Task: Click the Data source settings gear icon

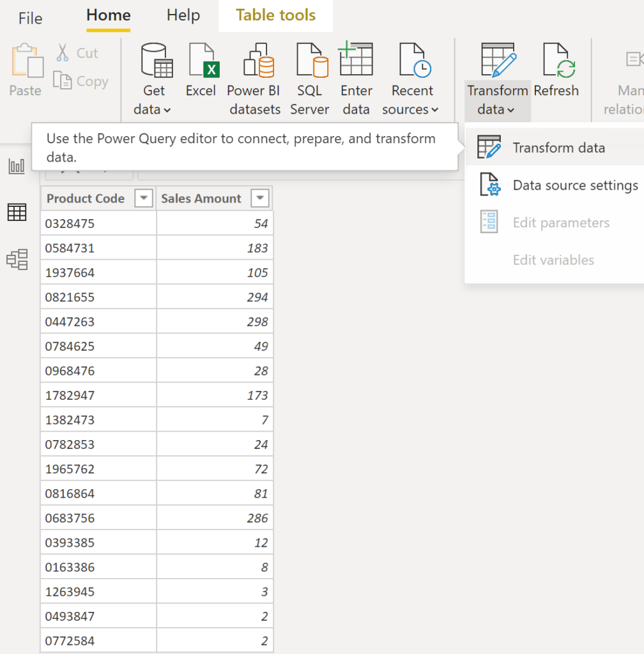Action: tap(489, 185)
